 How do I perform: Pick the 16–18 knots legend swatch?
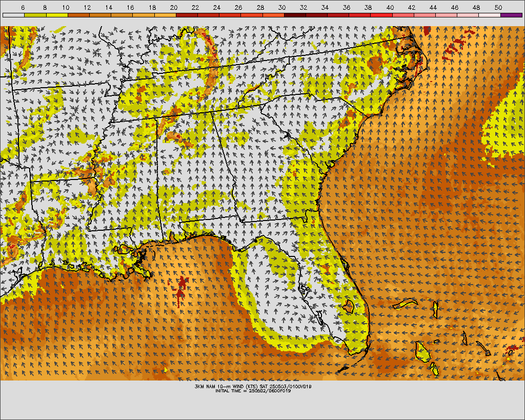click(144, 15)
